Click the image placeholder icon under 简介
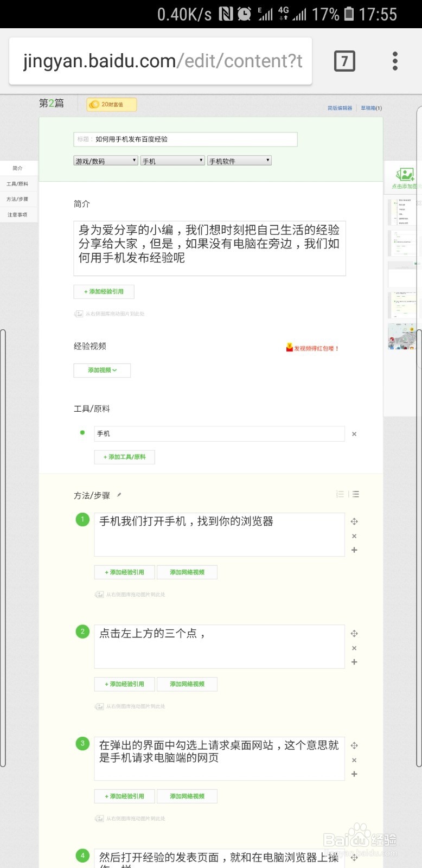 (79, 314)
